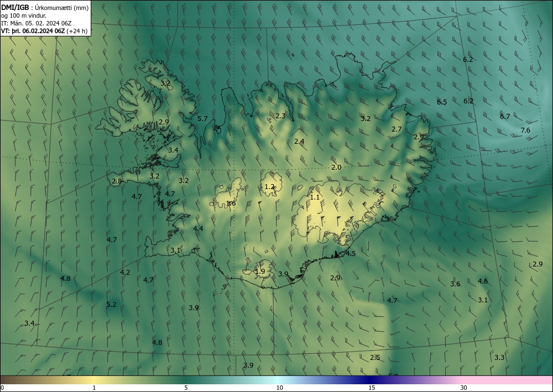This screenshot has width=553, height=392.
Task: Click the map value 1.6
Action: pyautogui.click(x=231, y=203)
